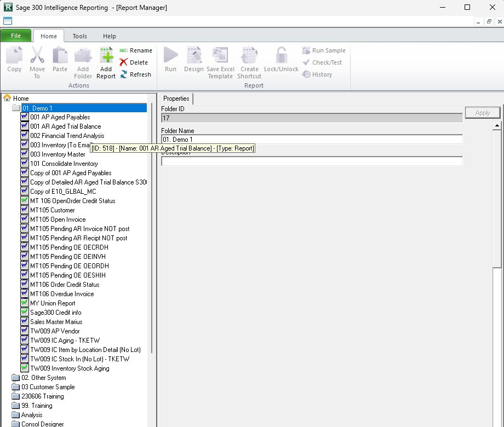Rename the selected item
Viewport: 504px width, 427px height.
(x=136, y=50)
